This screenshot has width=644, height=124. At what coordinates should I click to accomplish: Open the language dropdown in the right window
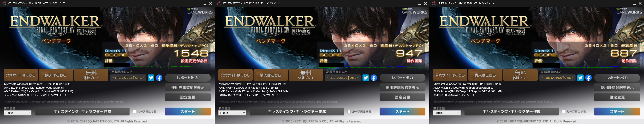pos(447,113)
